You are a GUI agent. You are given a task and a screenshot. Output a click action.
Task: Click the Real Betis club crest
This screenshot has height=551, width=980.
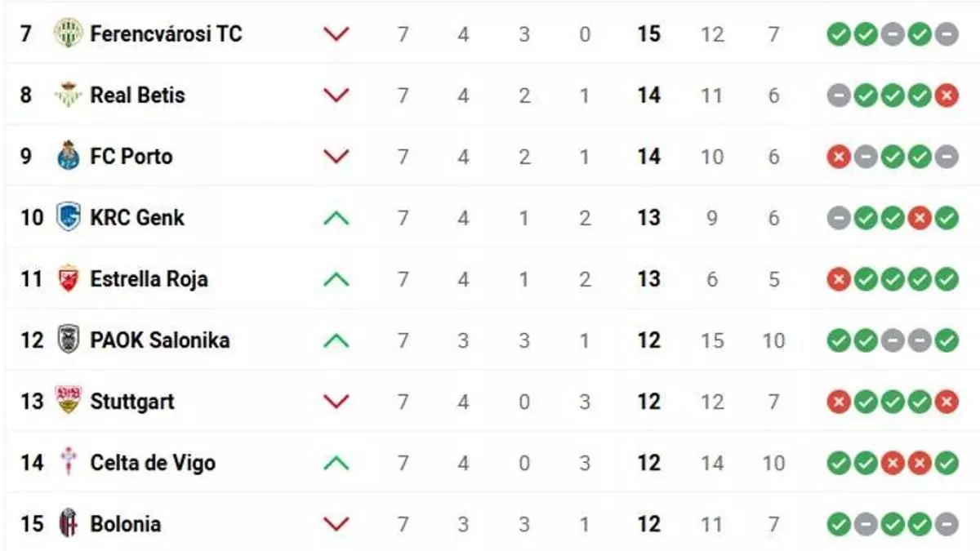(x=69, y=95)
